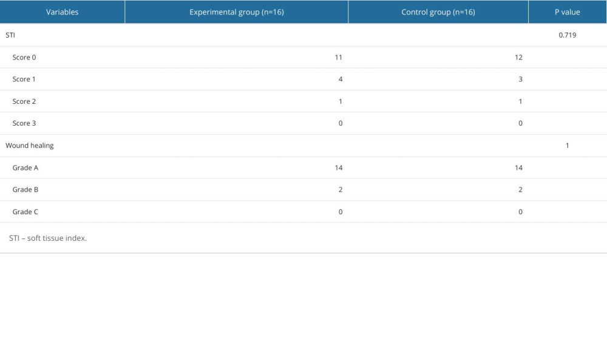
Task: Click Grade A experimental group value 14
Action: [338, 168]
